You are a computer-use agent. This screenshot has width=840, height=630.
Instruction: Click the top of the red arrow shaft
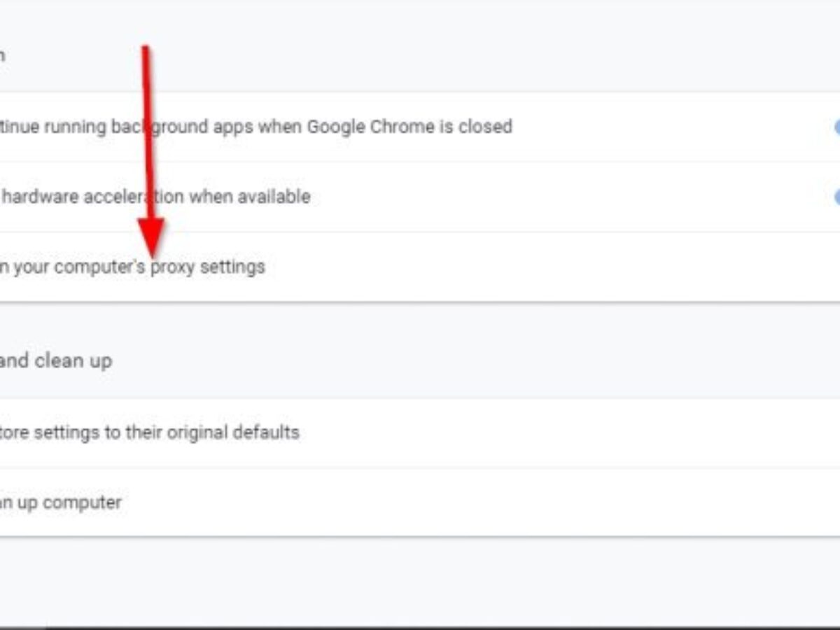(146, 50)
